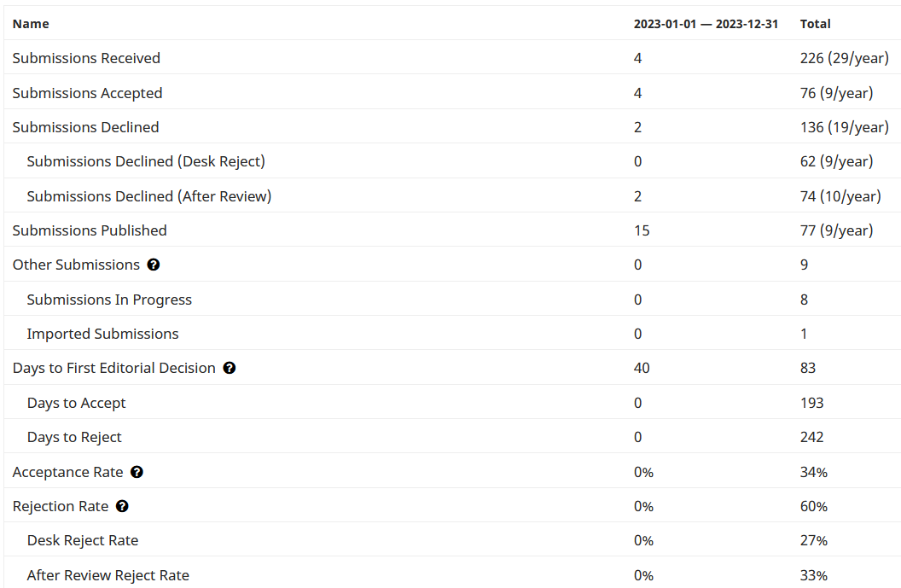The image size is (901, 588).
Task: Select the Submissions Published row label
Action: tap(90, 230)
